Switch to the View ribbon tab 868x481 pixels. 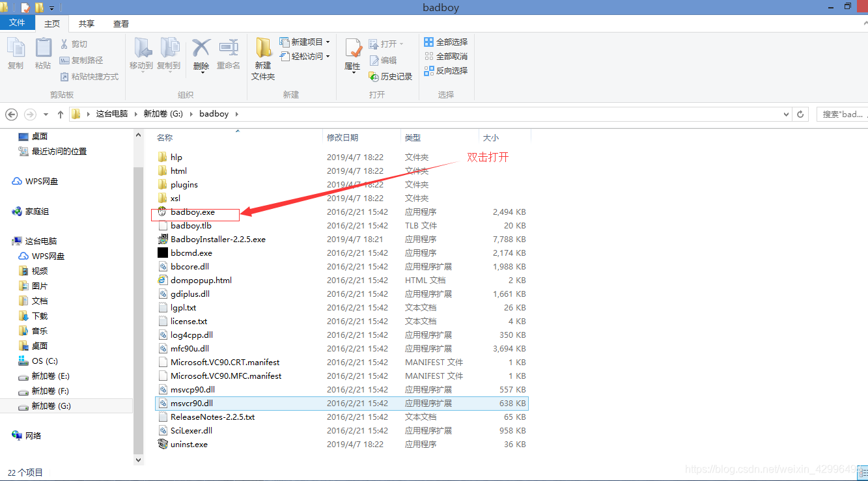(121, 23)
